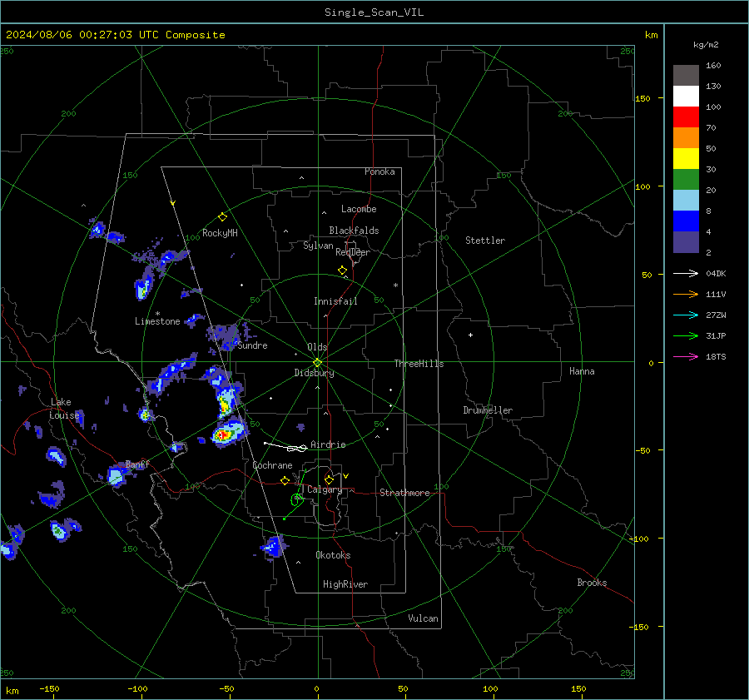
Task: Pick the light blue 8-20 legend color
Action: [686, 201]
